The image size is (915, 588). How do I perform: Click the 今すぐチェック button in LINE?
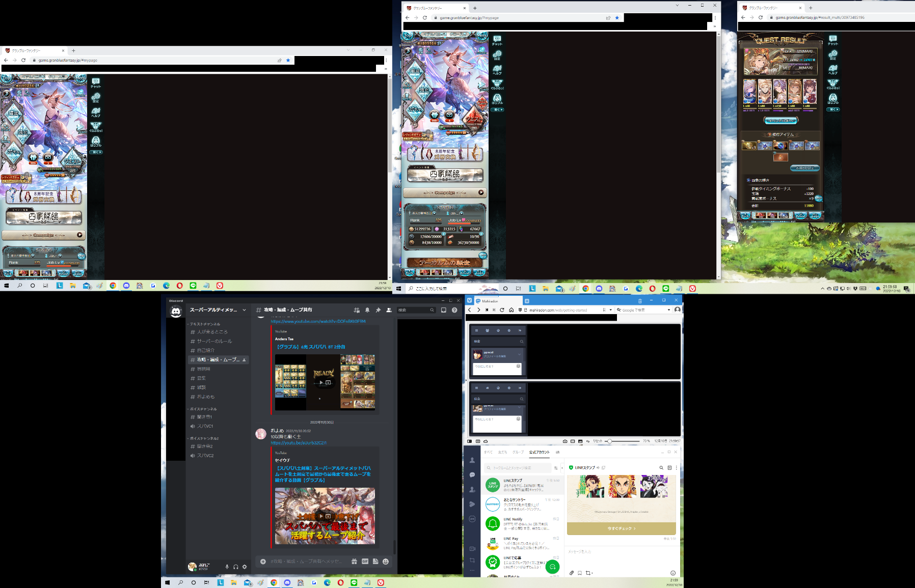coord(621,528)
